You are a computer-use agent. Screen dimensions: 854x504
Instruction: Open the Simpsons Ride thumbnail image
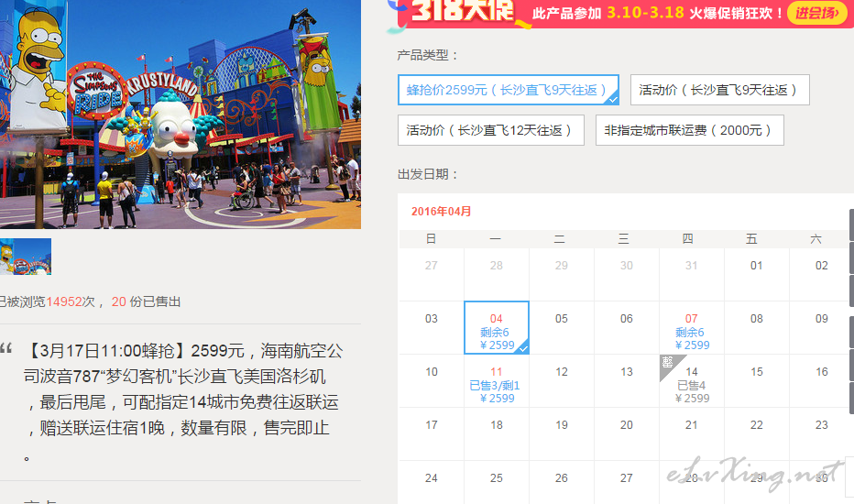26,256
